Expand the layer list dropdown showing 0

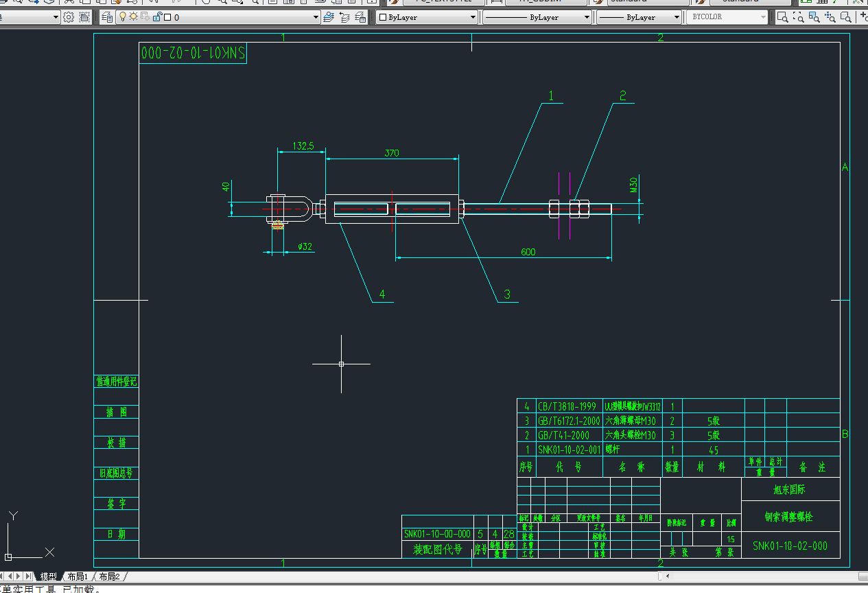coord(316,17)
